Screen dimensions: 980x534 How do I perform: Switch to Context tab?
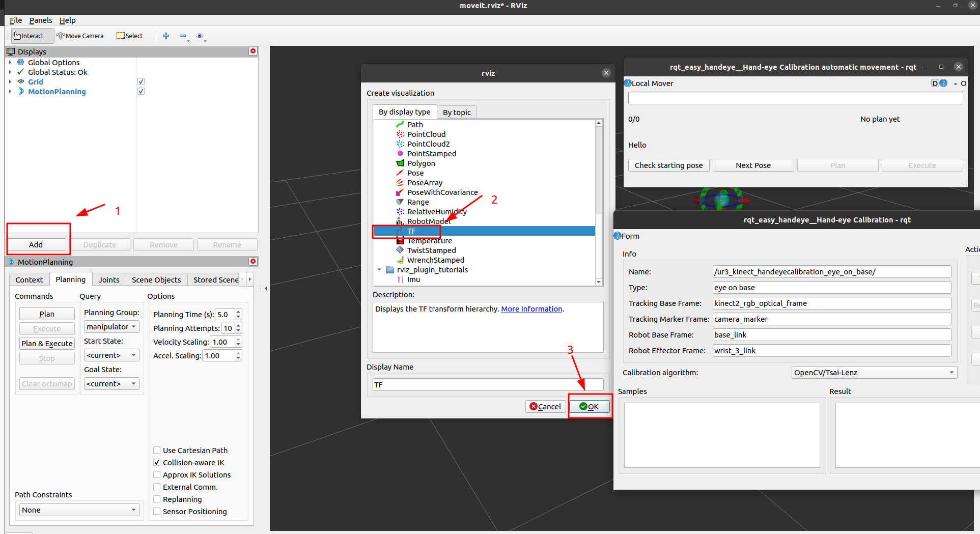coord(29,279)
